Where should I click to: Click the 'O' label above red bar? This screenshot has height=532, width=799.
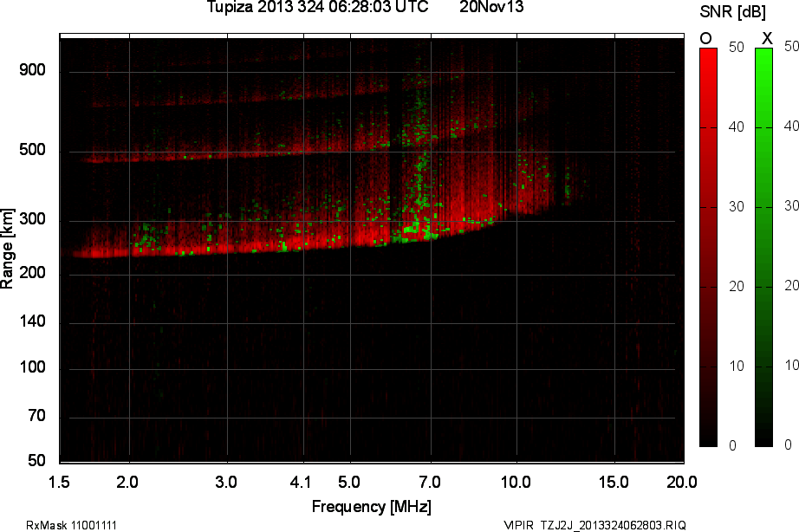click(705, 38)
